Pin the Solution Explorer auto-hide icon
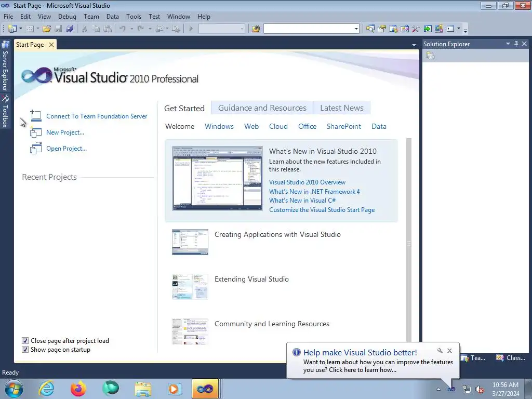This screenshot has height=399, width=532. [x=516, y=44]
